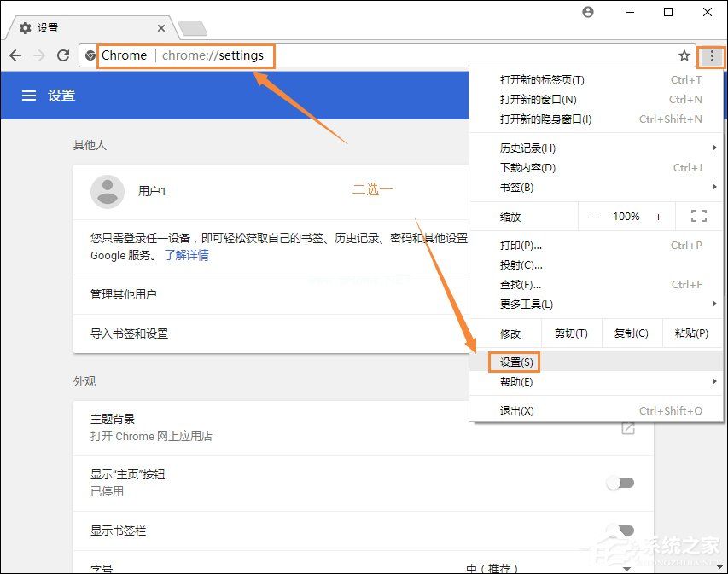The height and width of the screenshot is (574, 728).
Task: Click the fullscreen icon in zoom row
Action: click(698, 217)
